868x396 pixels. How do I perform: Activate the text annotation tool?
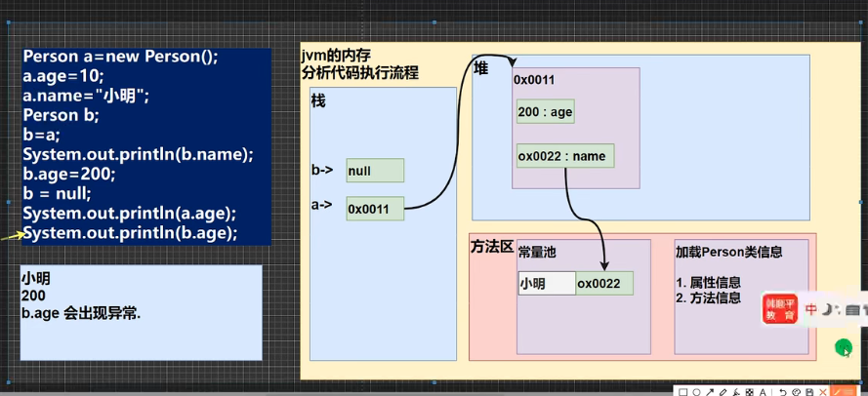pos(763,392)
